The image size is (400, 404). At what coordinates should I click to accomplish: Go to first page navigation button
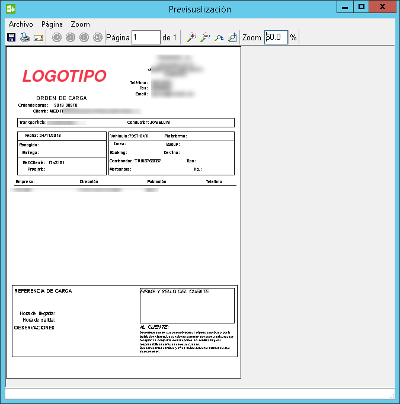tap(57, 37)
